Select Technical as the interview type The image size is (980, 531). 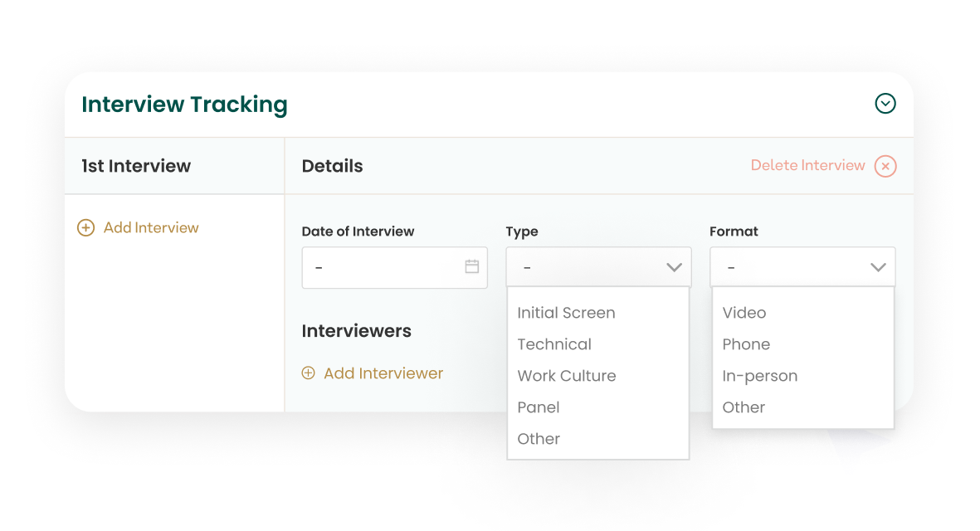[x=554, y=344]
